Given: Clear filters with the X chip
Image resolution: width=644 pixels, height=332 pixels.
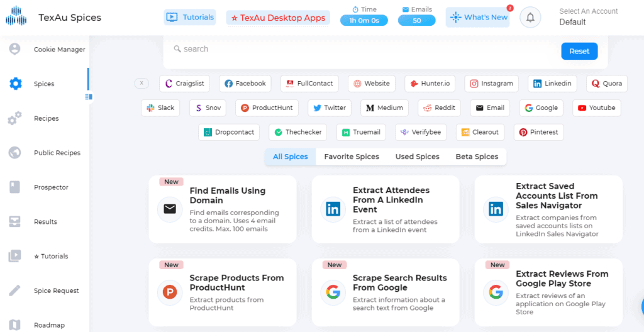Looking at the screenshot, I should click(x=142, y=84).
